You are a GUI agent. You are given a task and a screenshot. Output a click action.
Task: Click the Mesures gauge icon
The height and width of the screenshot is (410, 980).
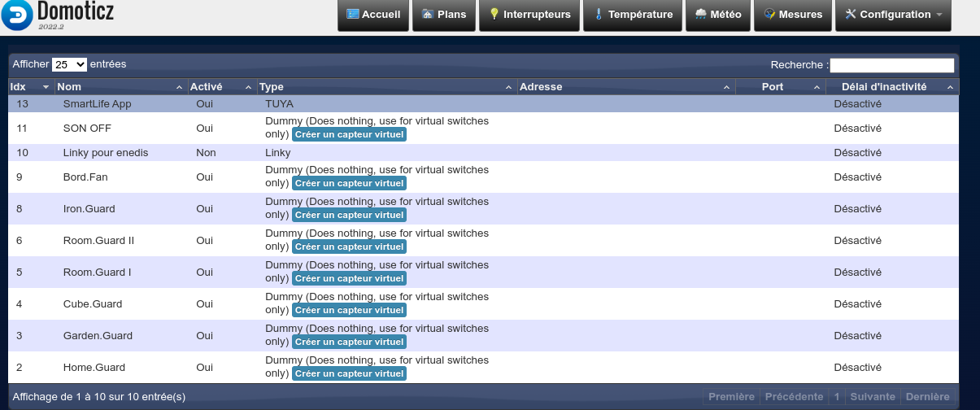[x=769, y=15]
